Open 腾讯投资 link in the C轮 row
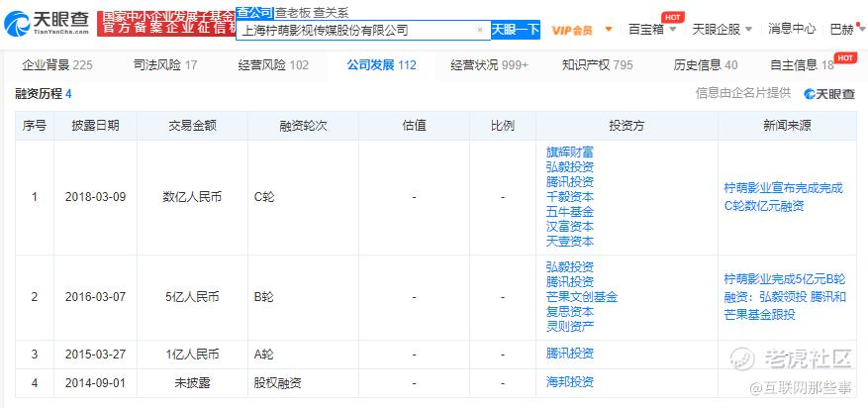The width and height of the screenshot is (868, 408). [570, 181]
